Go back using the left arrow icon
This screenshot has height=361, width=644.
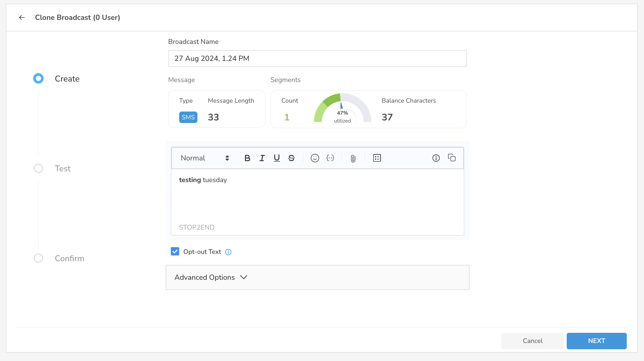22,18
